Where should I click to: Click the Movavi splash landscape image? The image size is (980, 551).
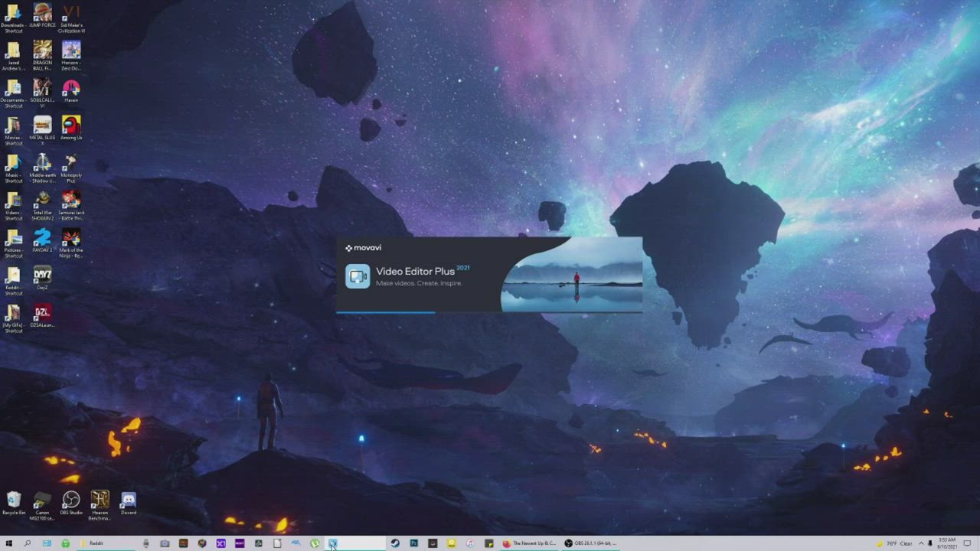(x=572, y=275)
